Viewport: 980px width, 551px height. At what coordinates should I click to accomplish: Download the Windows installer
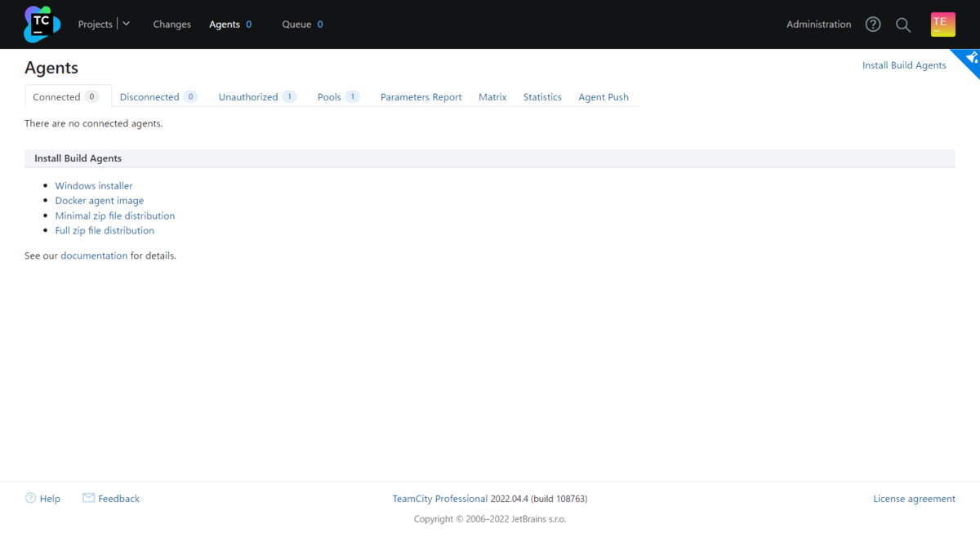tap(94, 186)
